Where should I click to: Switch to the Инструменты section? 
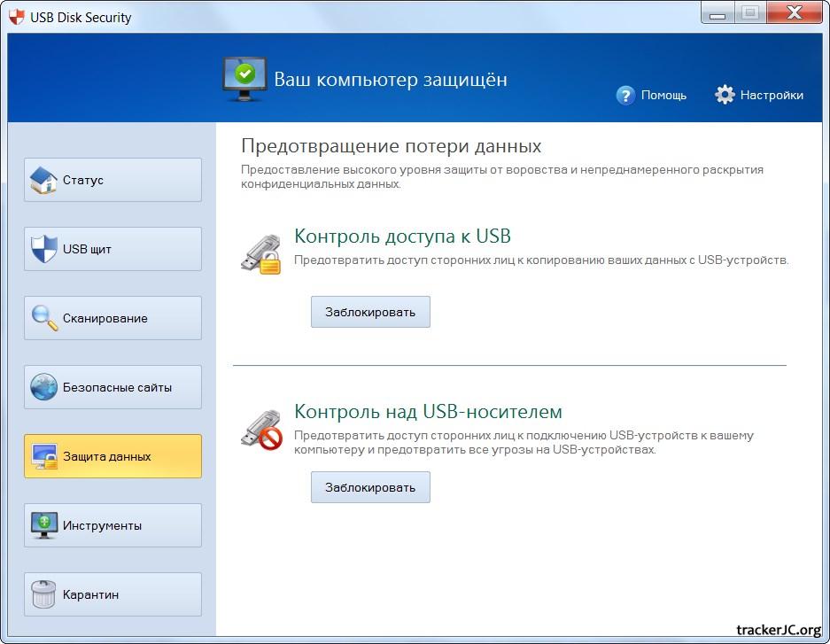click(x=112, y=525)
